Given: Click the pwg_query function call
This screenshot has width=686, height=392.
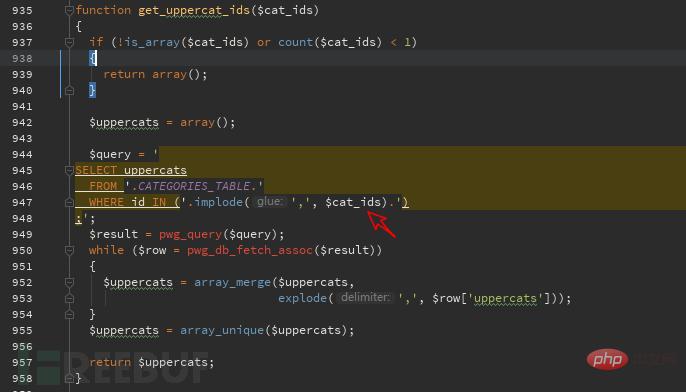Looking at the screenshot, I should pos(190,234).
